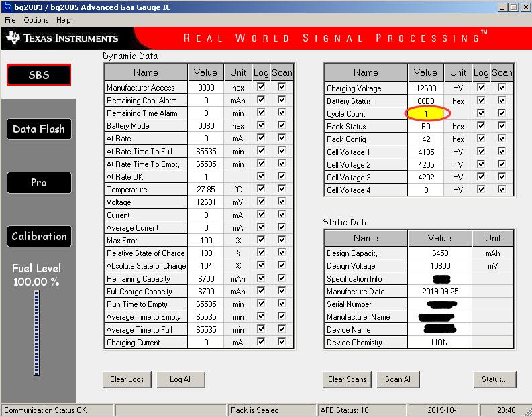Click the Relative State of Charge name
The height and width of the screenshot is (417, 532).
[x=146, y=253]
